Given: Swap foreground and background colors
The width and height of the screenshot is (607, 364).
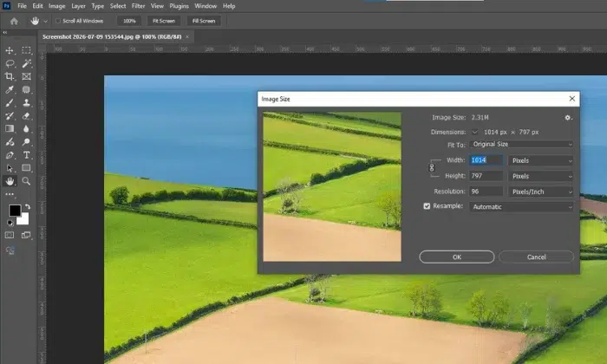Looking at the screenshot, I should click(x=28, y=206).
